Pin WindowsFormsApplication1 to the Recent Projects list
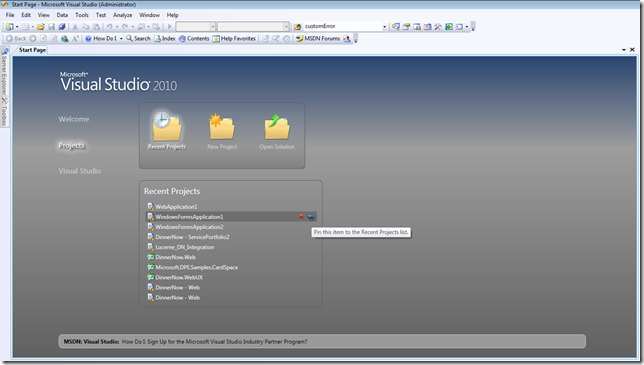This screenshot has height=365, width=644. point(310,217)
